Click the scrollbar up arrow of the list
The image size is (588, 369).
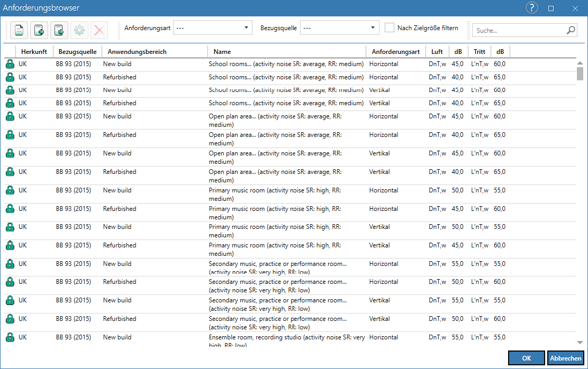(x=580, y=63)
